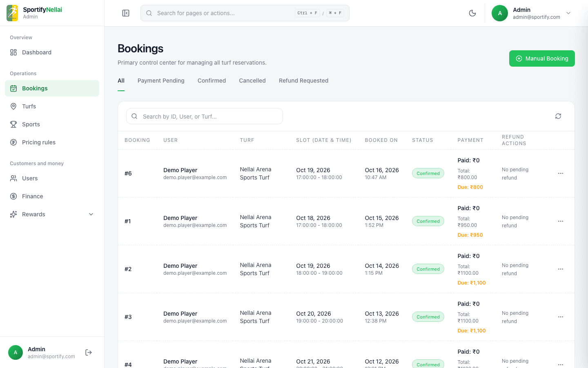This screenshot has width=588, height=368.
Task: Click Confirmed status badge for booking #6
Action: coord(428,173)
